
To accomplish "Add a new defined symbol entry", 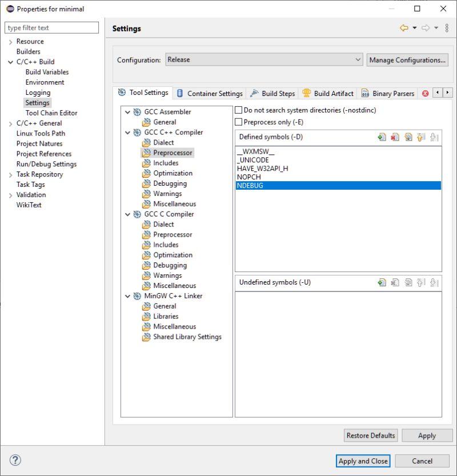I will (x=382, y=137).
